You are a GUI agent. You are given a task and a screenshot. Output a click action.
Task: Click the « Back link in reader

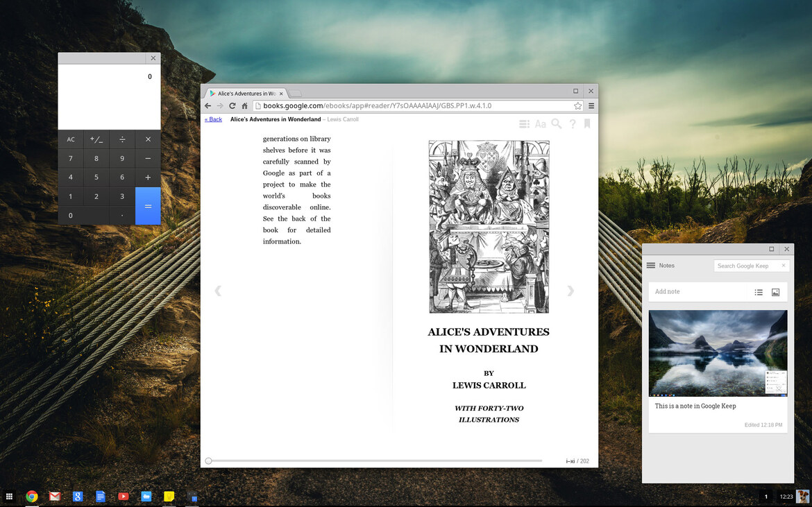213,119
